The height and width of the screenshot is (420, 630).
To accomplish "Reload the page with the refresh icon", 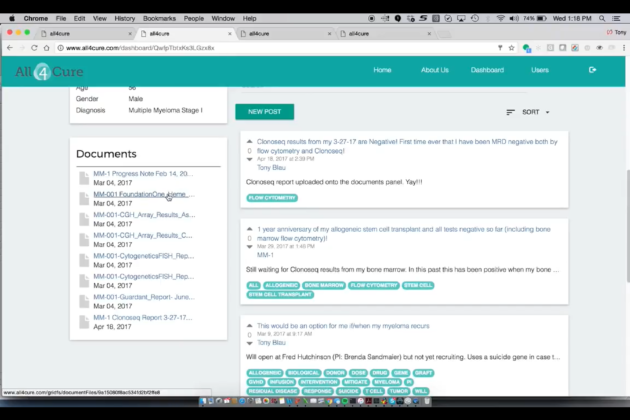I will [34, 48].
